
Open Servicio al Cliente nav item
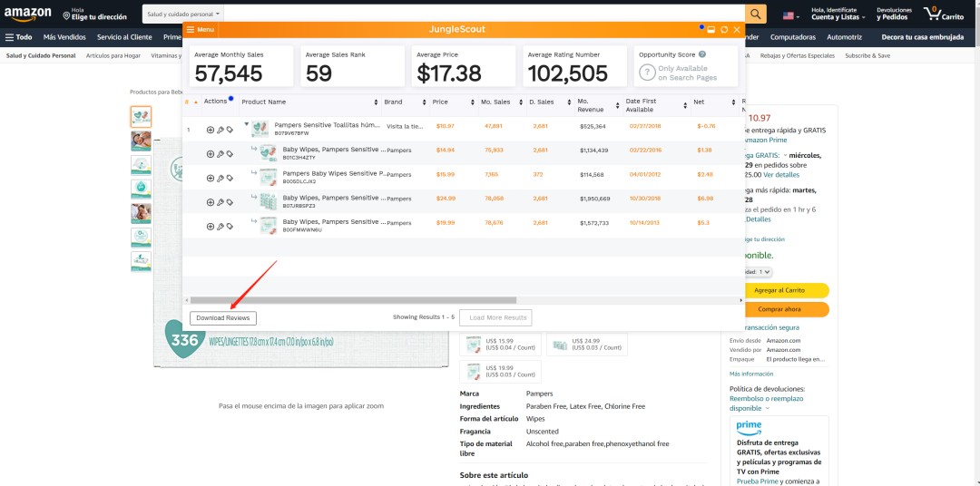pyautogui.click(x=124, y=37)
